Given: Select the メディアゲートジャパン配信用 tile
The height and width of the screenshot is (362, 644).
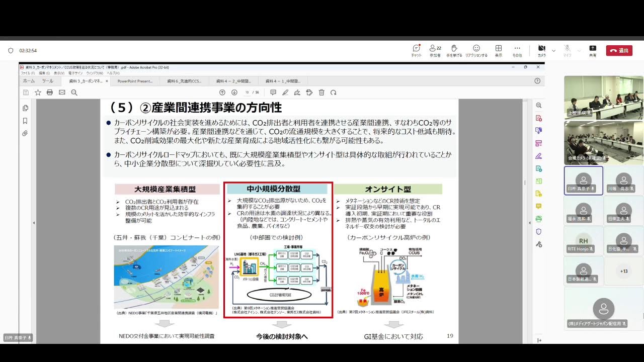Looking at the screenshot, I should (603, 308).
